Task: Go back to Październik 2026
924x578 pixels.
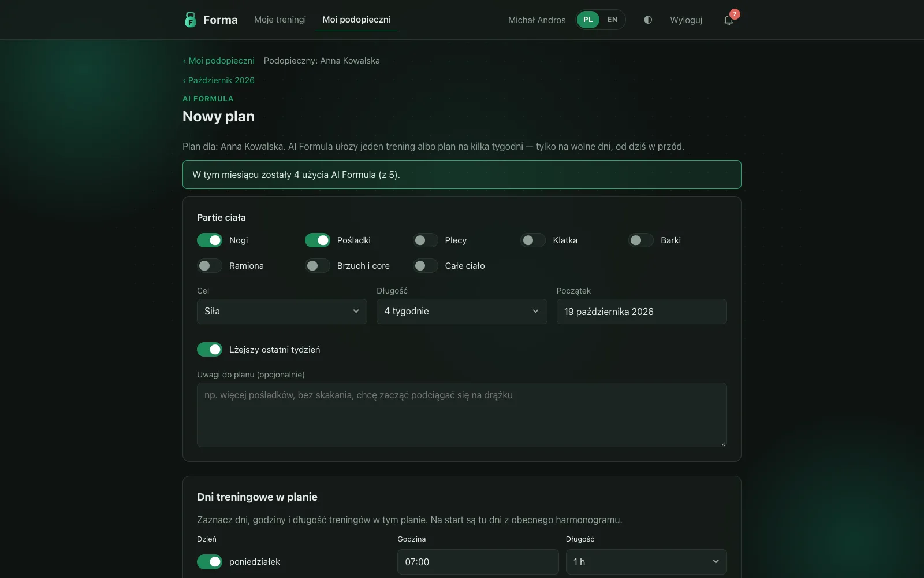Action: point(219,80)
